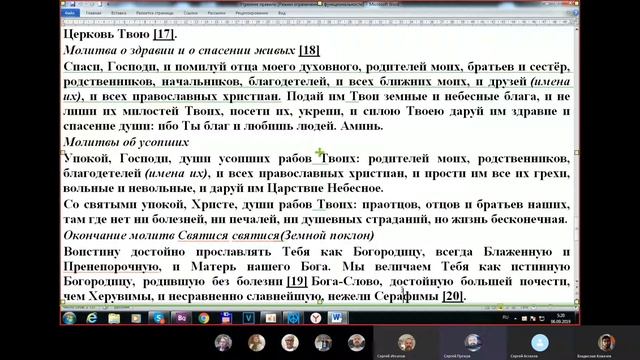Screen dimensions: 640x360
Task: Select the rightmost Владислав participant tile
Action: [x=607, y=343]
